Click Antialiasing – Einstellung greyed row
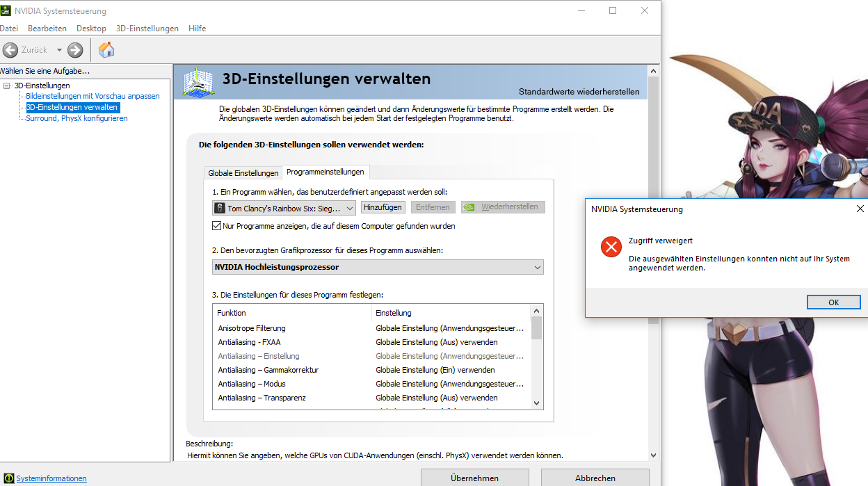 point(372,356)
